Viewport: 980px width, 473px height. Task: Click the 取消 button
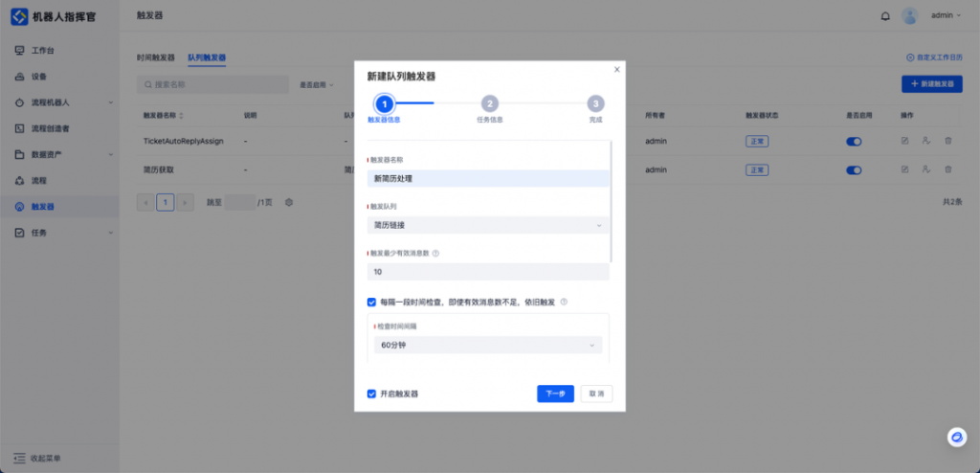[596, 394]
